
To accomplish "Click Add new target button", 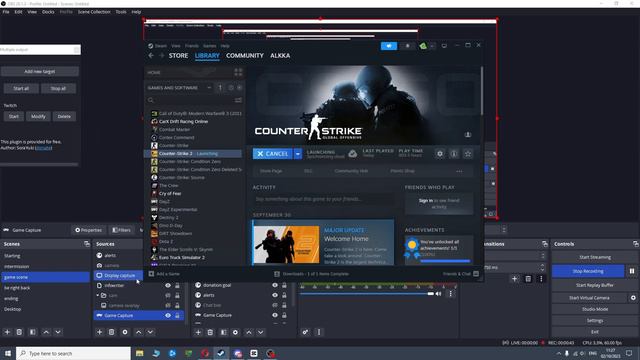I will (x=40, y=71).
